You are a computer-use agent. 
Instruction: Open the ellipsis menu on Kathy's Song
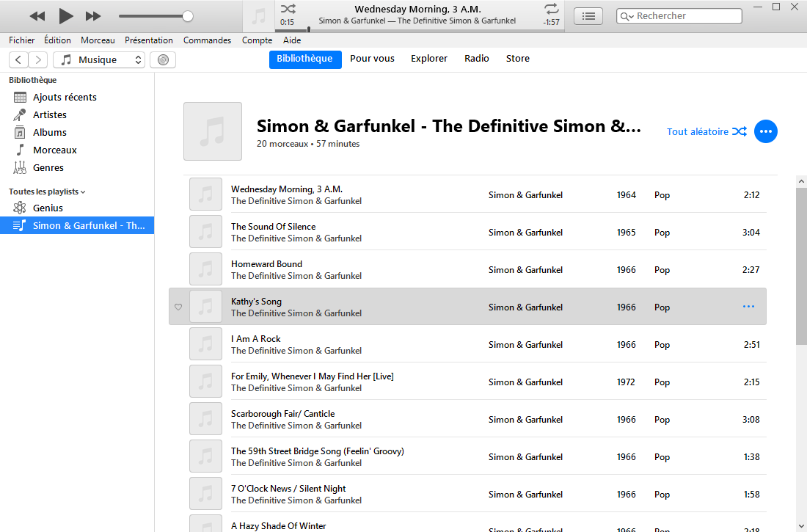pyautogui.click(x=749, y=307)
